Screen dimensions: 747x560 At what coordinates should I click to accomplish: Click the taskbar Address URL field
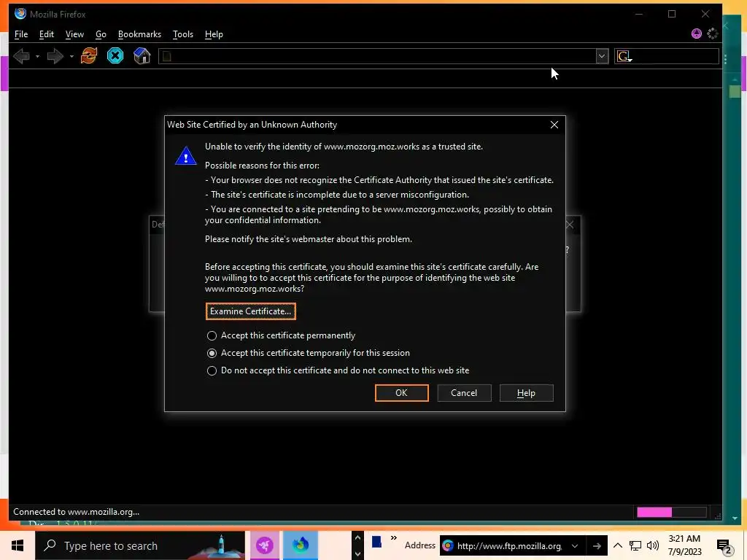pos(508,545)
